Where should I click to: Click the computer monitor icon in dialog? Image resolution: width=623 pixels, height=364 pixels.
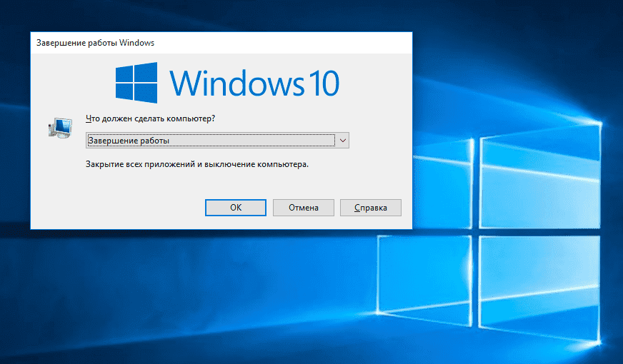[x=61, y=128]
